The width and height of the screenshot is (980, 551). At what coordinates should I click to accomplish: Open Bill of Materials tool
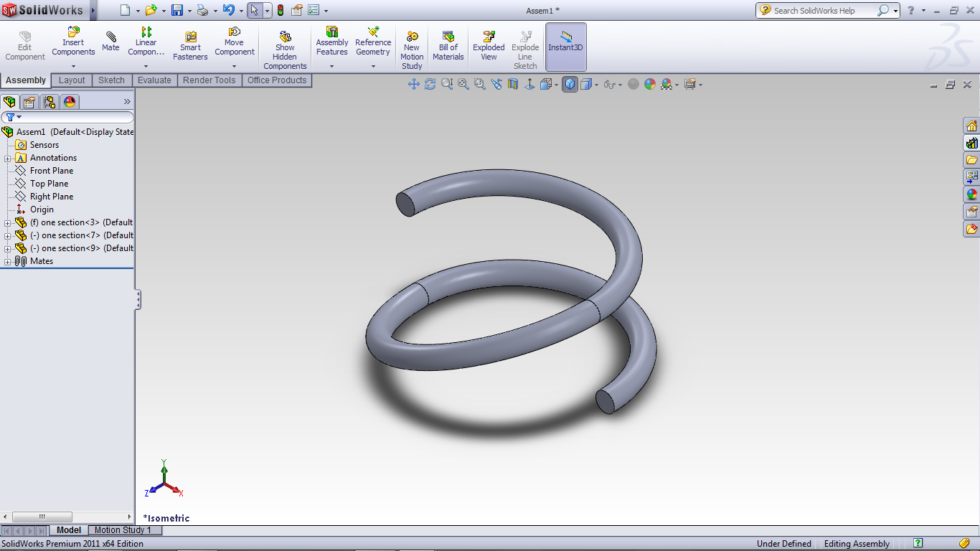(448, 45)
